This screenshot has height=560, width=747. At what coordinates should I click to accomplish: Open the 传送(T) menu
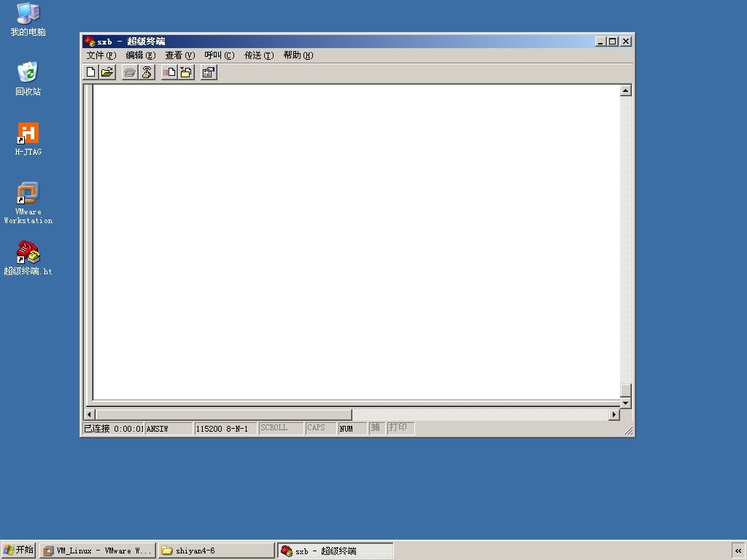(x=259, y=55)
